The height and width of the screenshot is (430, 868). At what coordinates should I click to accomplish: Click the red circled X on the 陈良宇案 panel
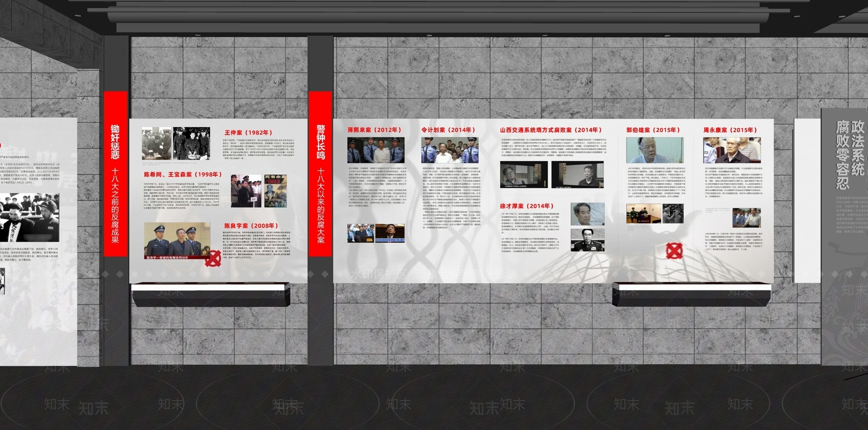point(213,258)
